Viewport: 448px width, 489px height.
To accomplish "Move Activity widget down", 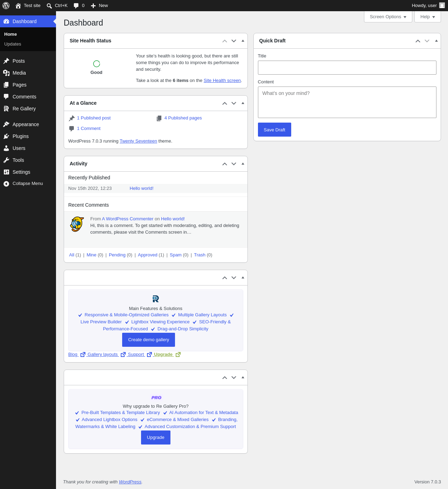I will coord(234,164).
